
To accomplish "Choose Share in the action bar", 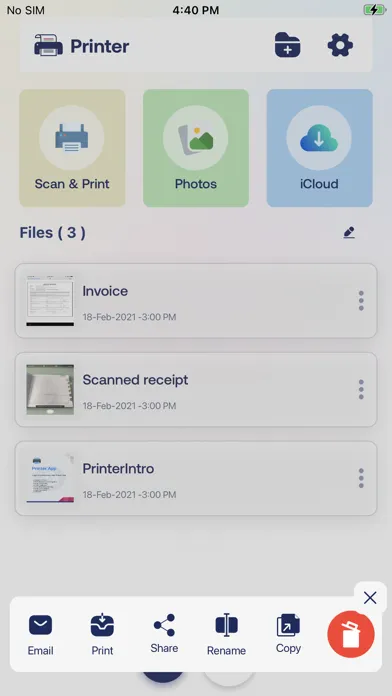I will 164,634.
